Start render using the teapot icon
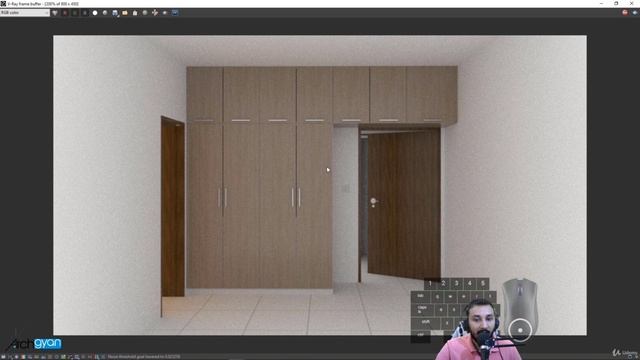This screenshot has width=640, height=360. 635,13
